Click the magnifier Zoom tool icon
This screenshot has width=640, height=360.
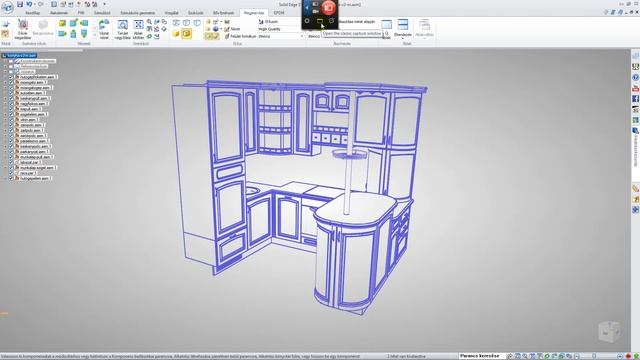pyautogui.click(x=149, y=22)
